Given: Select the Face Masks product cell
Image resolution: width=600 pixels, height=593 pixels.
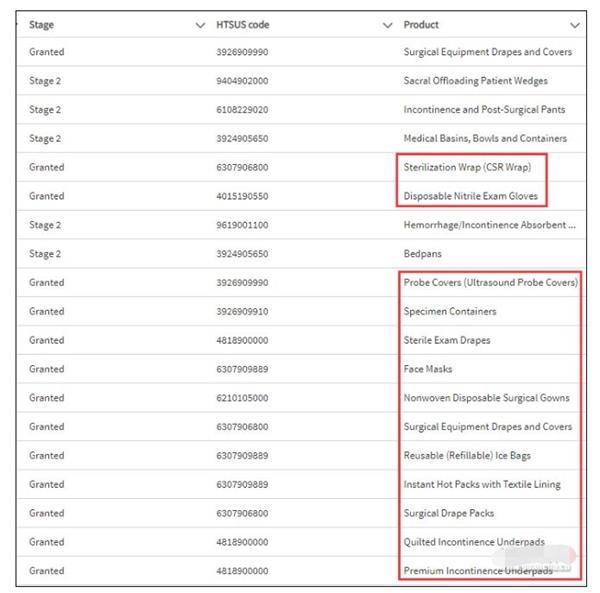Looking at the screenshot, I should (x=428, y=369).
